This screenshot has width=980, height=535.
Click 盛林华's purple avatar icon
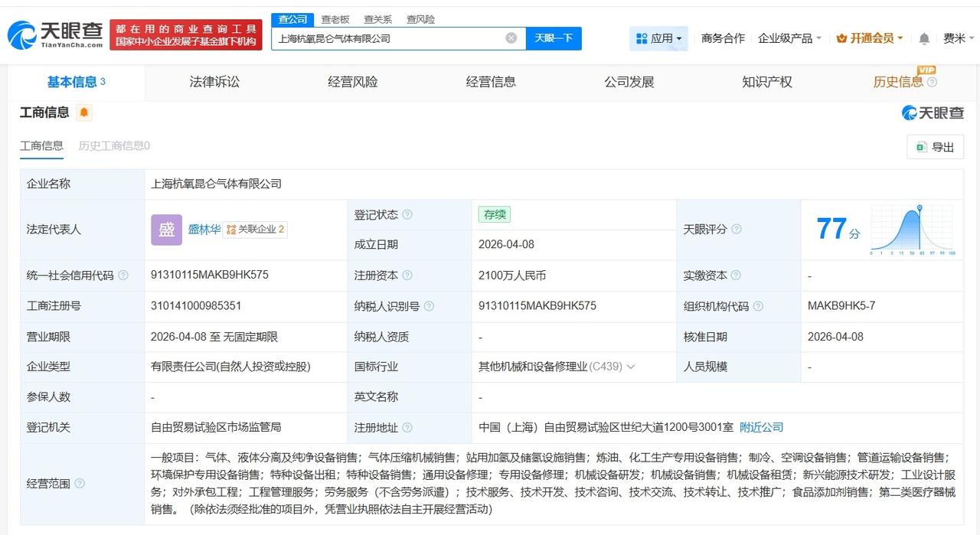tap(165, 229)
